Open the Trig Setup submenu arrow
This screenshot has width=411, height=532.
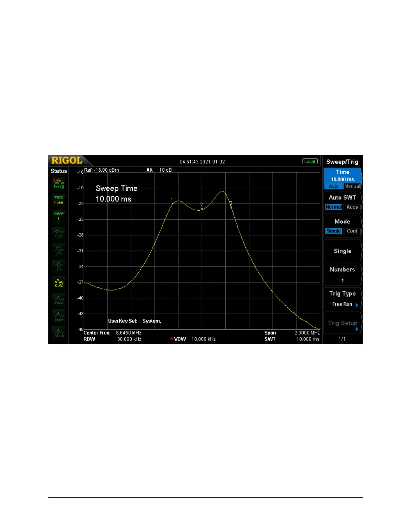[x=357, y=329]
